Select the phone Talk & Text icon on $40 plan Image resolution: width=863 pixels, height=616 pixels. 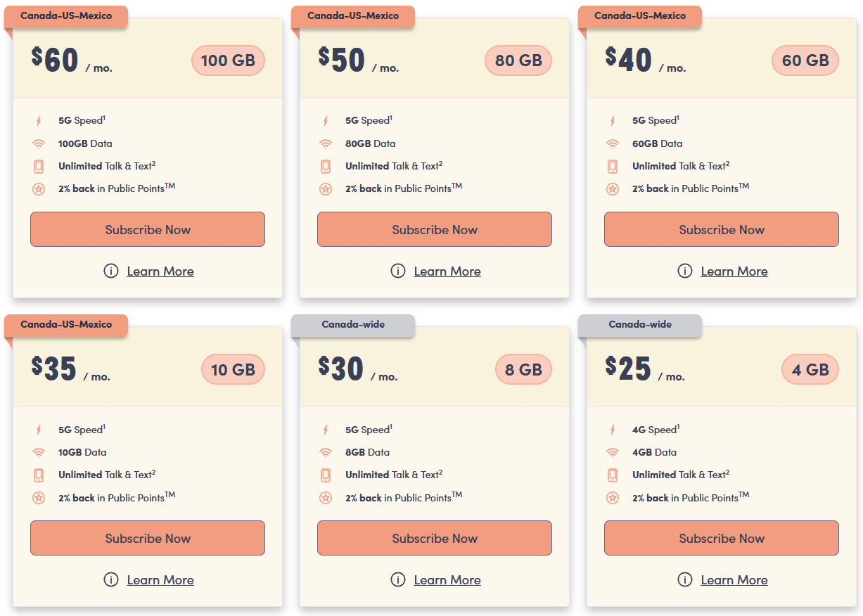coord(613,165)
